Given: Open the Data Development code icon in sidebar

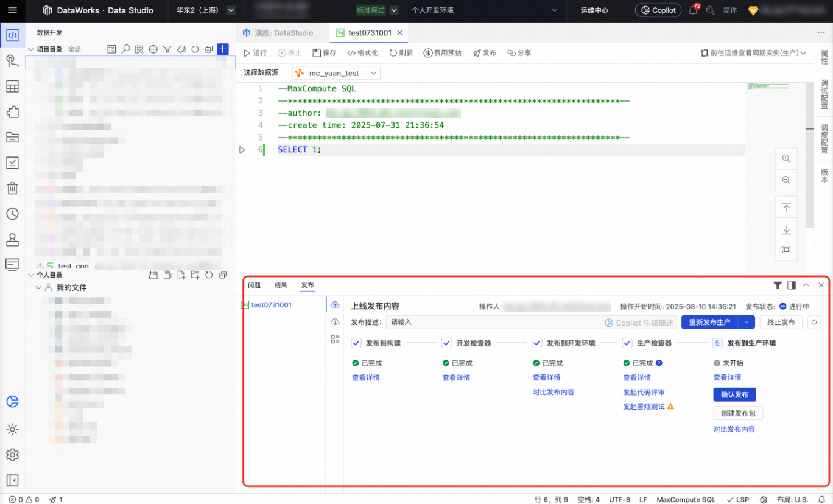Looking at the screenshot, I should [x=12, y=35].
